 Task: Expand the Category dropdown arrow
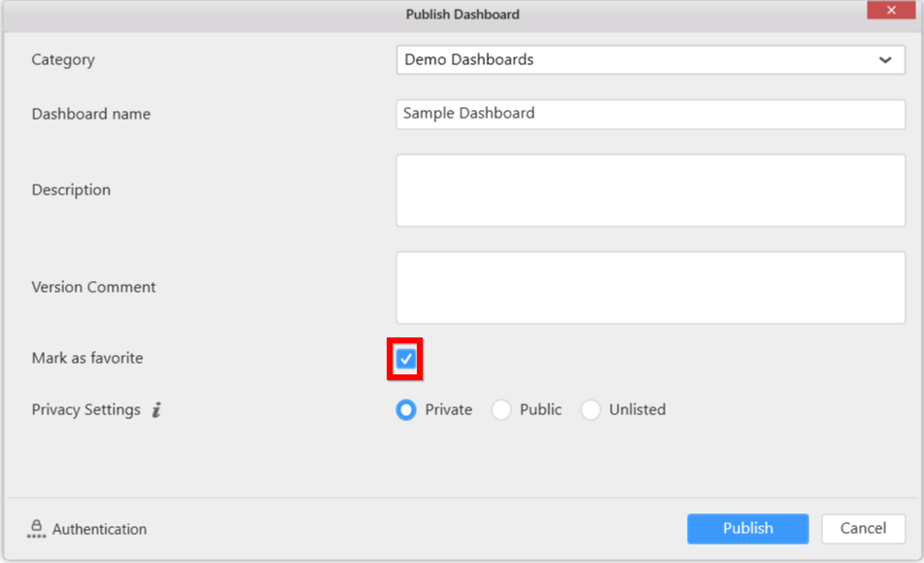click(x=885, y=60)
